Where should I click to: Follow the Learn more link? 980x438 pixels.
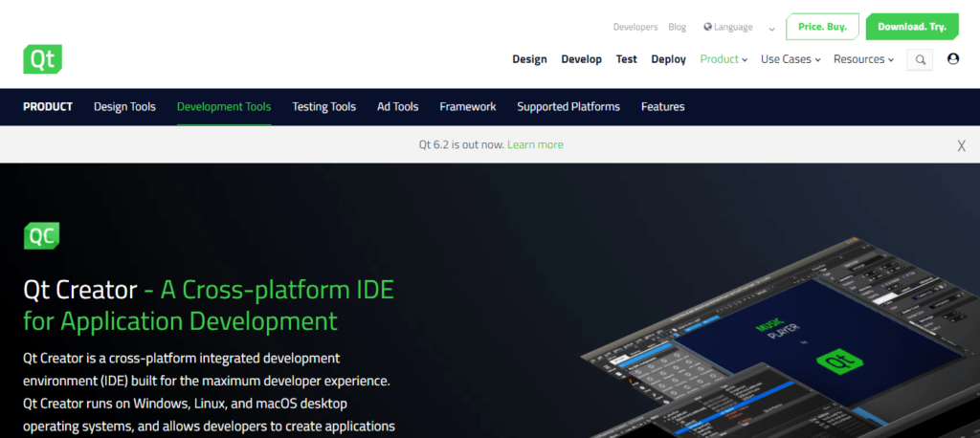tap(535, 145)
